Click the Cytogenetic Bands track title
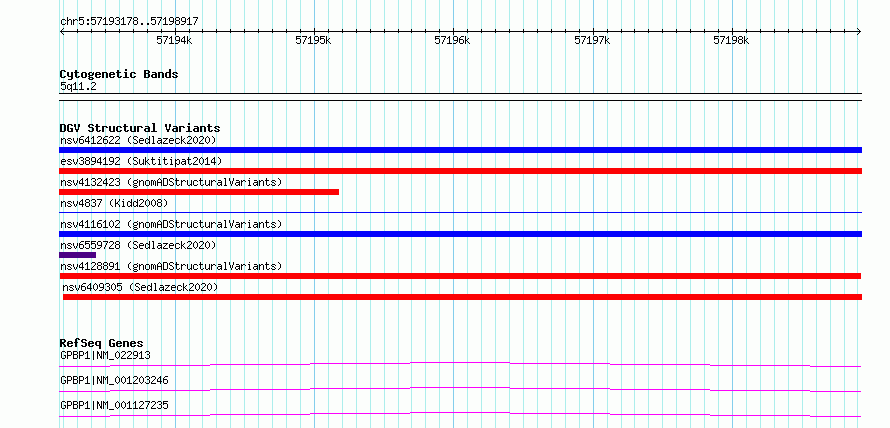Viewport: 890px width, 428px height. tap(119, 74)
